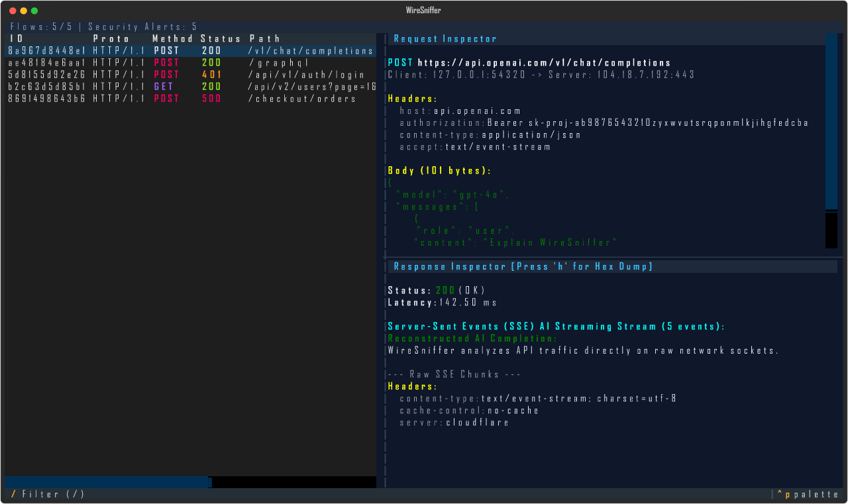The height and width of the screenshot is (504, 848).
Task: Click the cache-control: no-cache response header
Action: click(x=469, y=411)
